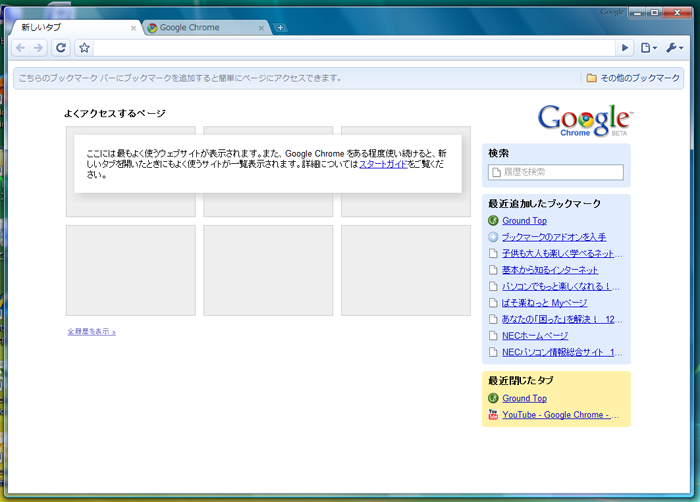
Task: Bookmark this page with the star icon
Action: point(84,48)
